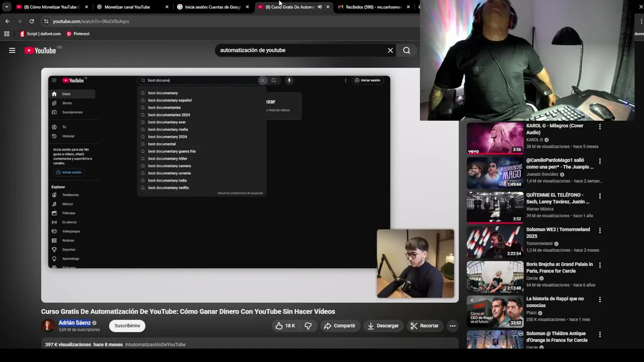This screenshot has height=362, width=644.
Task: Open the site info icon in address bar
Action: (46, 21)
